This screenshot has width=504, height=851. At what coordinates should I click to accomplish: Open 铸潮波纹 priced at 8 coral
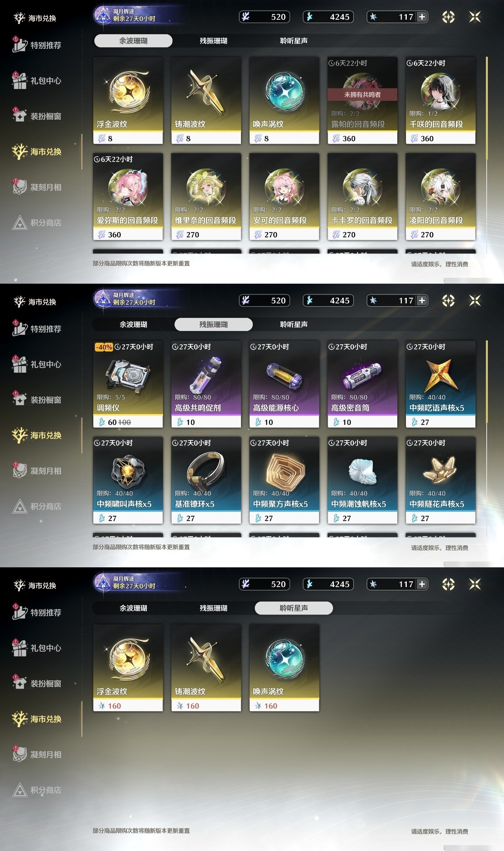206,100
